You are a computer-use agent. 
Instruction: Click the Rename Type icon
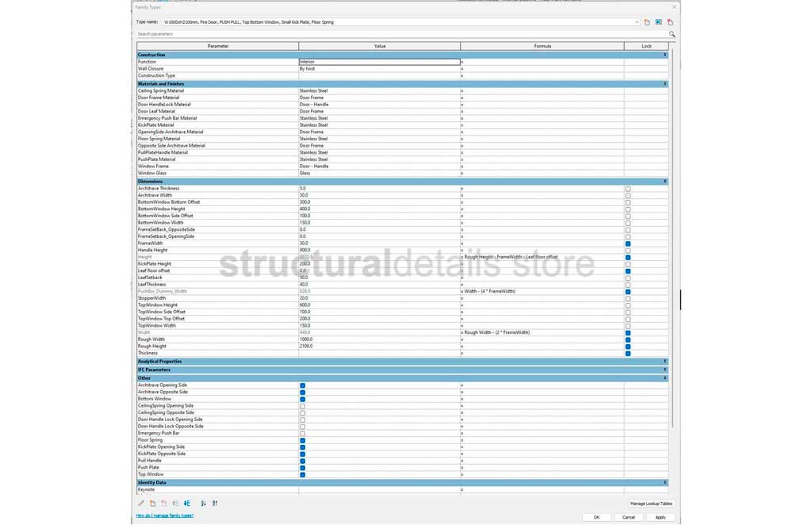click(658, 22)
